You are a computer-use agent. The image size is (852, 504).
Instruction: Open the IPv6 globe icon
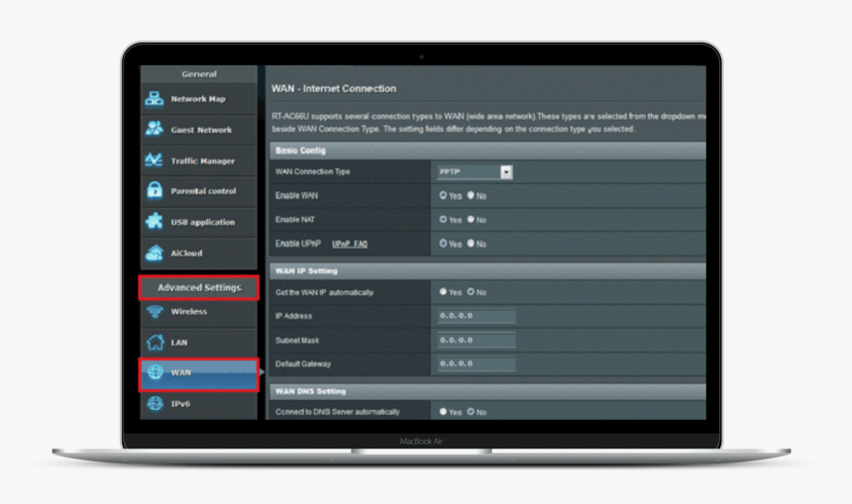[x=155, y=404]
